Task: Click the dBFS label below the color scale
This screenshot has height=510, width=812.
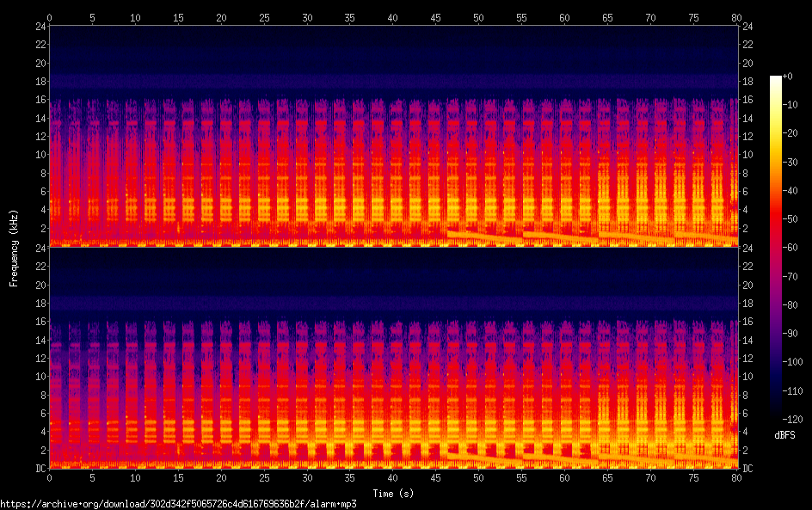Action: click(784, 435)
